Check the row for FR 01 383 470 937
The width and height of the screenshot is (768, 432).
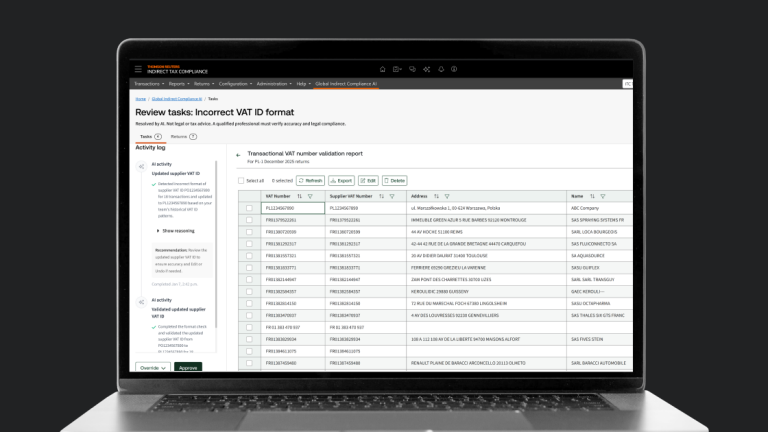(249, 327)
